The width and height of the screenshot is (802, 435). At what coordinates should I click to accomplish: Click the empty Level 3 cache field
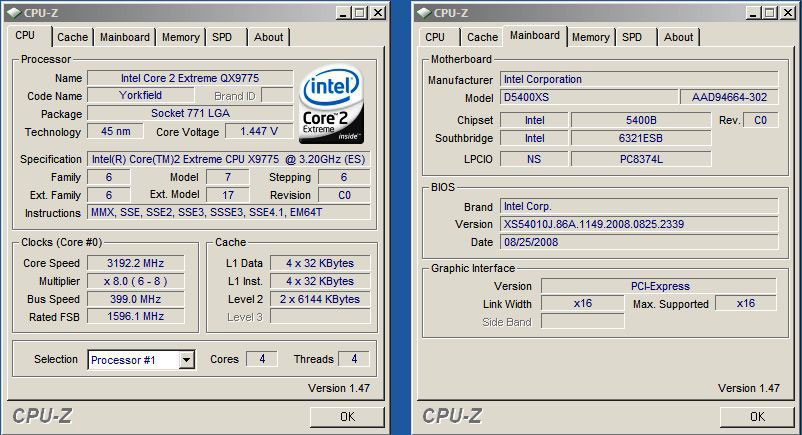(320, 317)
